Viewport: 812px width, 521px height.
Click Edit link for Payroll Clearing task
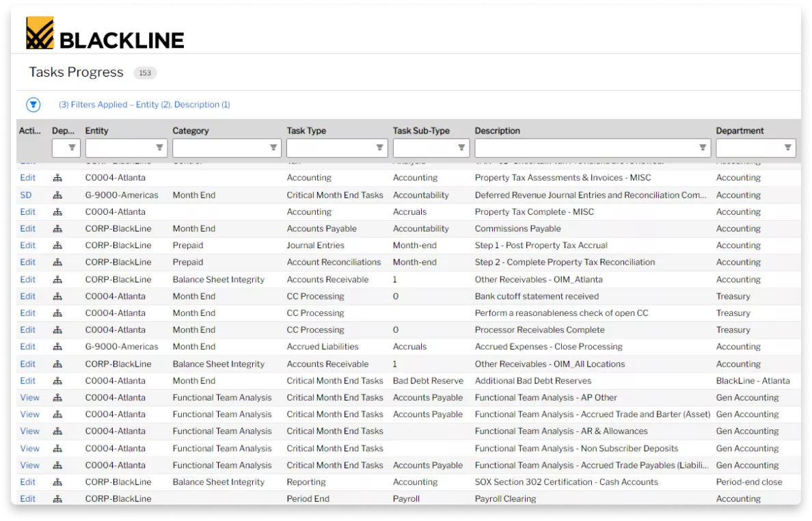pos(27,498)
